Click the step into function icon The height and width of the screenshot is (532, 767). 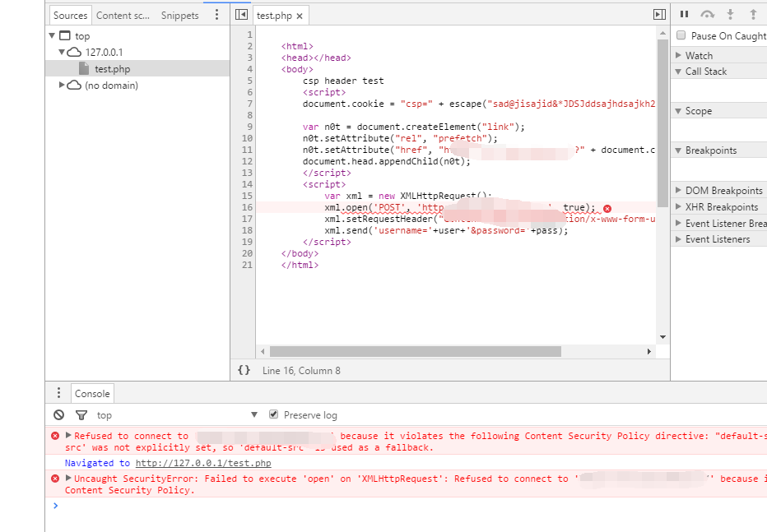pos(730,15)
